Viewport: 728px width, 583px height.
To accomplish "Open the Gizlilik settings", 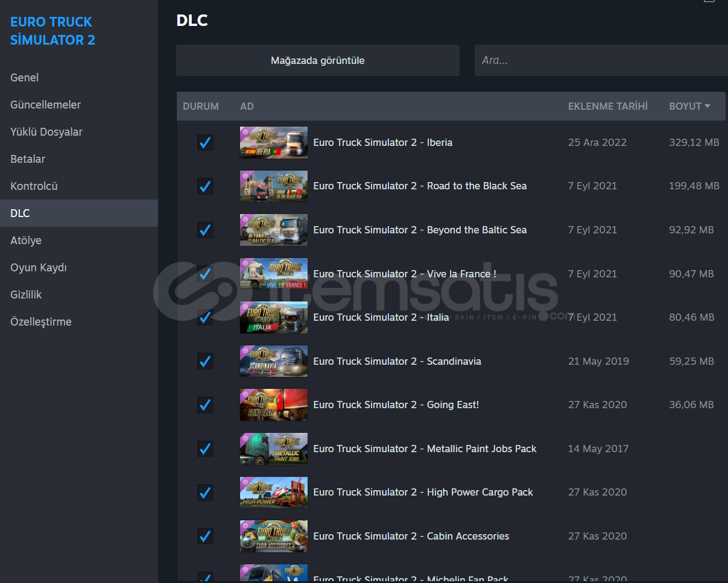I will coord(79,295).
